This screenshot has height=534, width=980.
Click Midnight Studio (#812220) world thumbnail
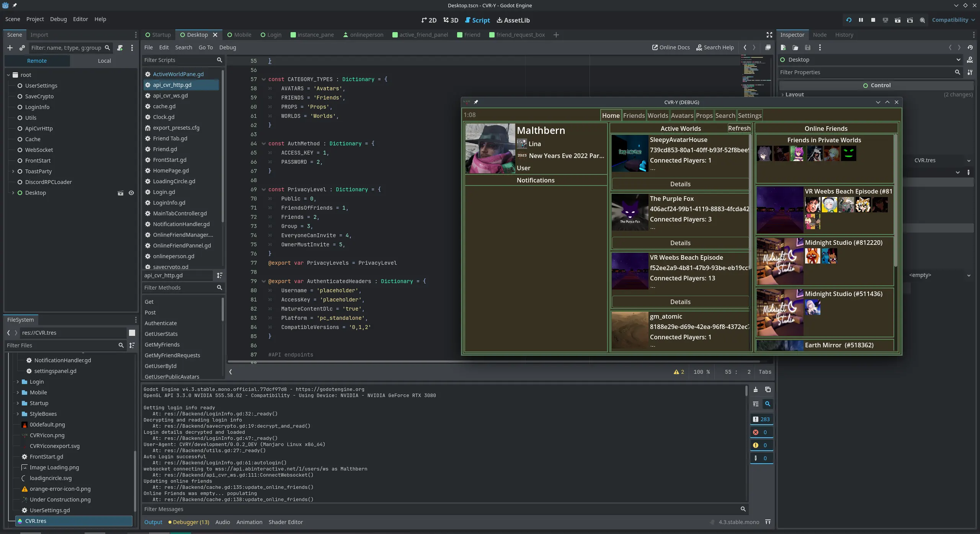tap(780, 261)
